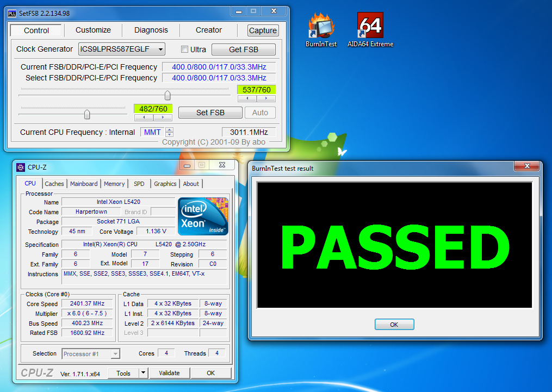Viewport: 552px width, 392px height.
Task: Click the x 6.0 multiplier value
Action: (88, 313)
